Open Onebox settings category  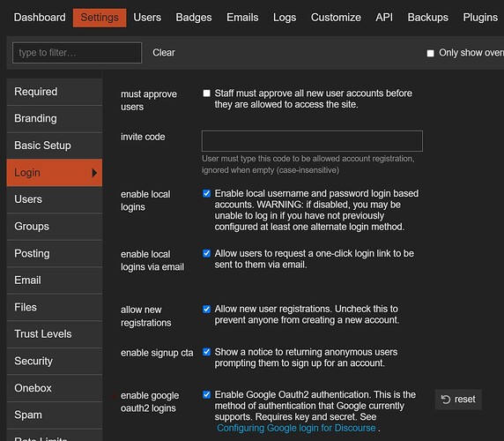[x=55, y=388]
